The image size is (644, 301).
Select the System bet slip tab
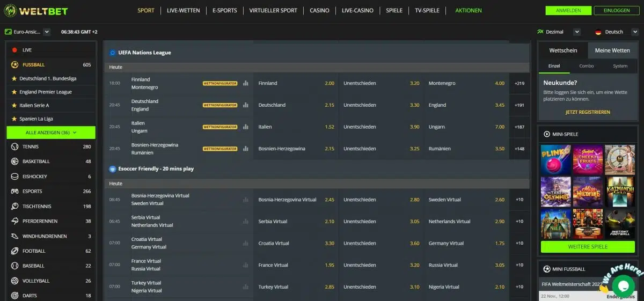click(620, 66)
